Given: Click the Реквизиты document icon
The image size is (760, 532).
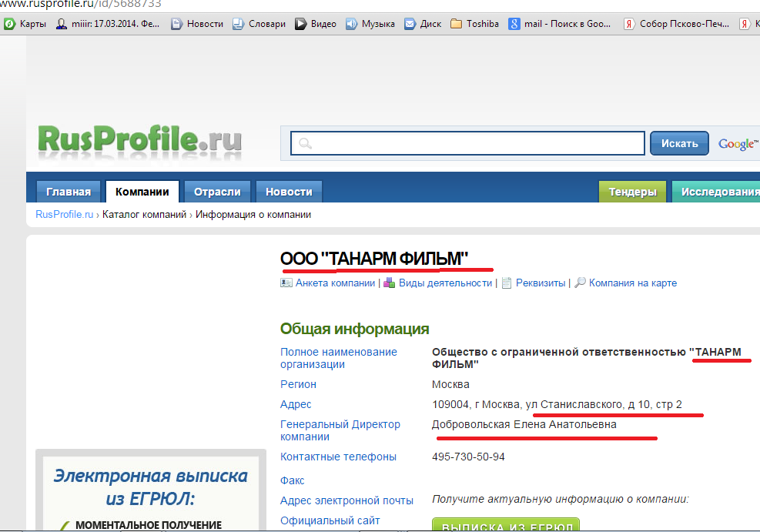Looking at the screenshot, I should click(507, 283).
